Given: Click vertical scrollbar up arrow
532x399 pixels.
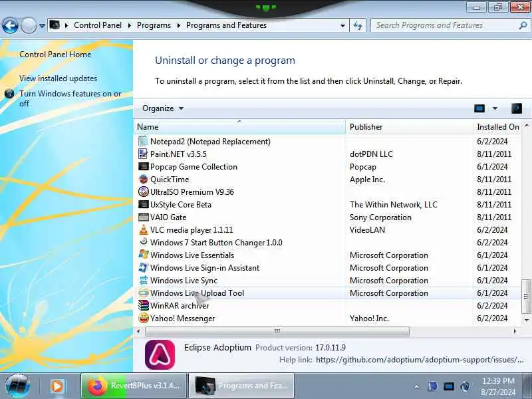Looking at the screenshot, I should [527, 126].
